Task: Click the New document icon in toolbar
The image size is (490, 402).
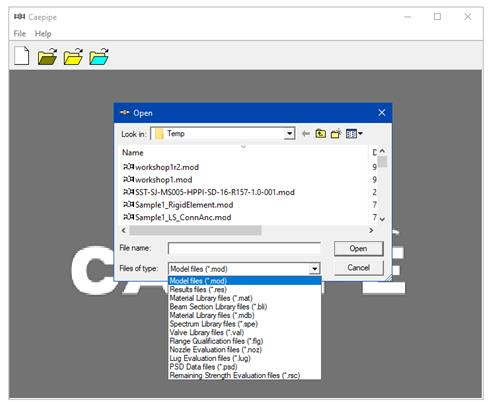Action: 22,56
